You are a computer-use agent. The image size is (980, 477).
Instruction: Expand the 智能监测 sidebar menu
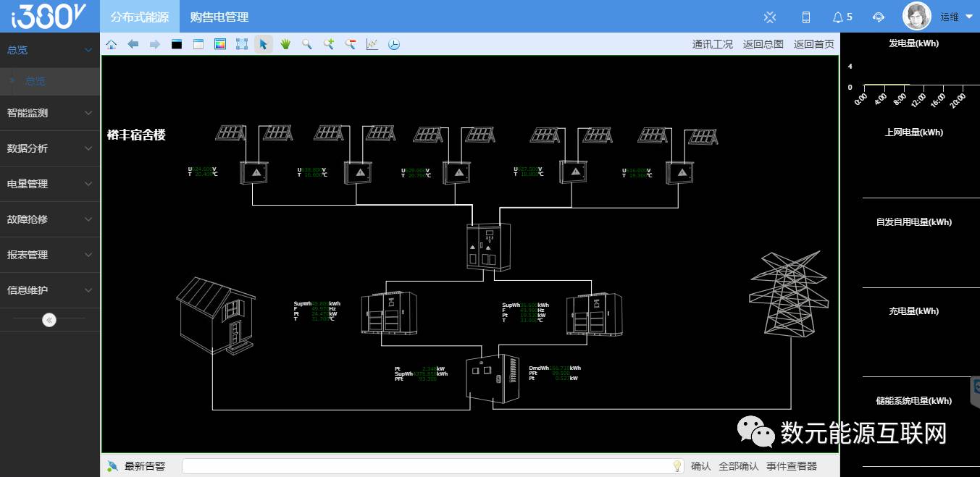(49, 113)
